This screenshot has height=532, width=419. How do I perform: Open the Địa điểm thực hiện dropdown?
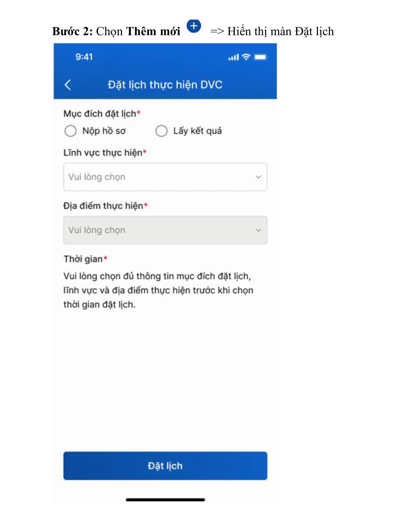pos(165,230)
